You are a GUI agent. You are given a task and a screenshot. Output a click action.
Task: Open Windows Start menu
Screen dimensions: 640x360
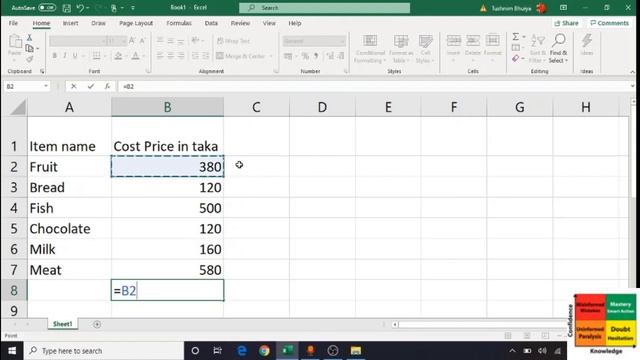[x=12, y=351]
